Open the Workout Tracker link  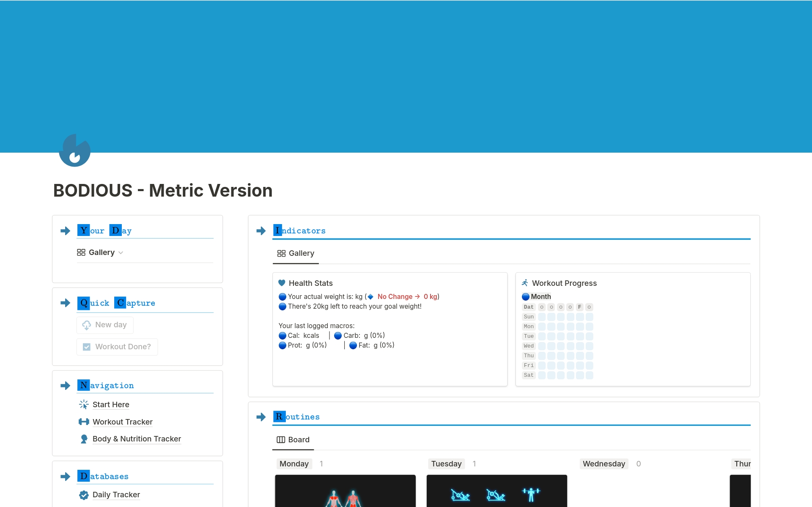(x=122, y=422)
